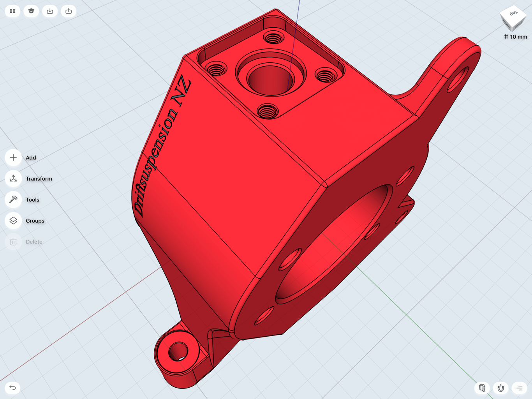The image size is (532, 399).
Task: Click the Delete label
Action: pos(34,242)
